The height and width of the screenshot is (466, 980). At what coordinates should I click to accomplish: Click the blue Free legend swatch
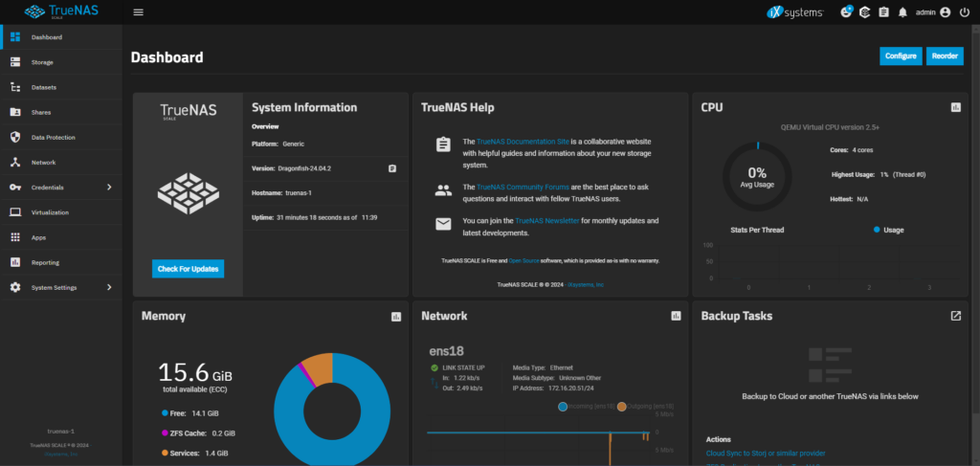click(165, 413)
